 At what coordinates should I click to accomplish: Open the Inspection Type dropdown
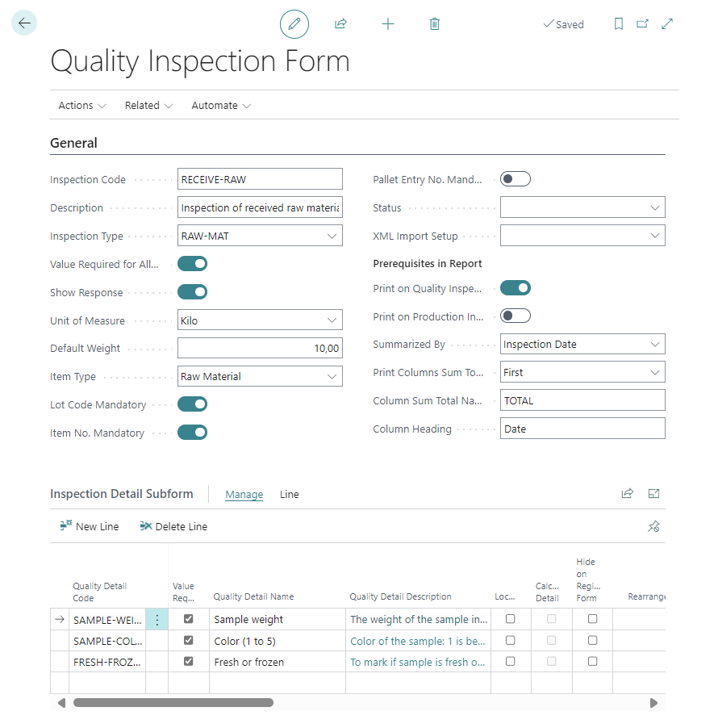332,236
